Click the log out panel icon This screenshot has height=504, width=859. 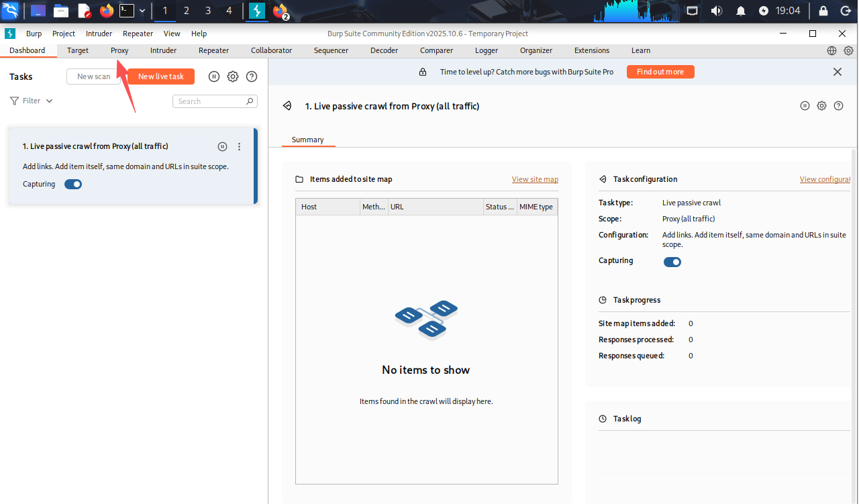[846, 11]
